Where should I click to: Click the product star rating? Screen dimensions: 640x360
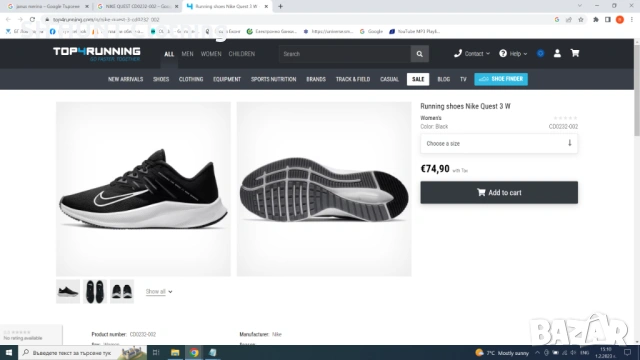pyautogui.click(x=565, y=118)
